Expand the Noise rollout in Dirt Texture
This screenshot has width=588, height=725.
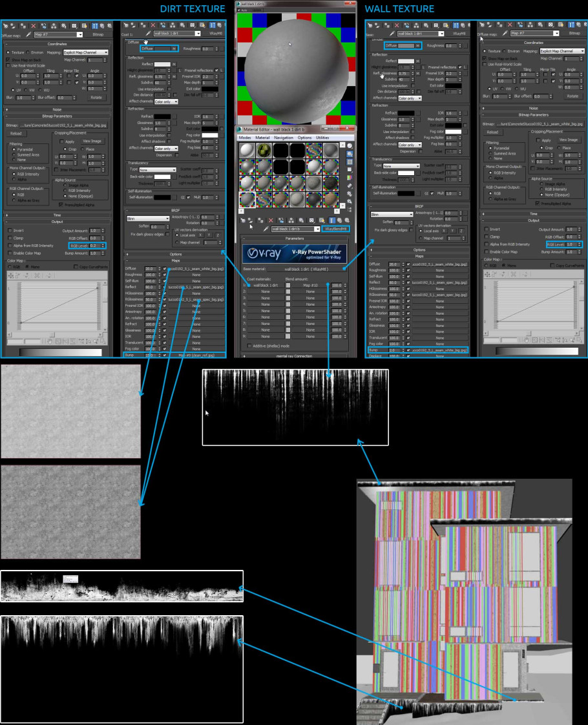58,110
